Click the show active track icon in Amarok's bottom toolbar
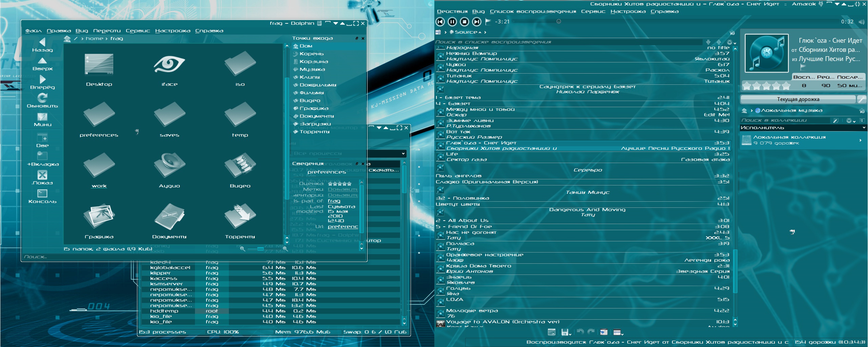Screen dimensions: 868x347 (x=604, y=332)
